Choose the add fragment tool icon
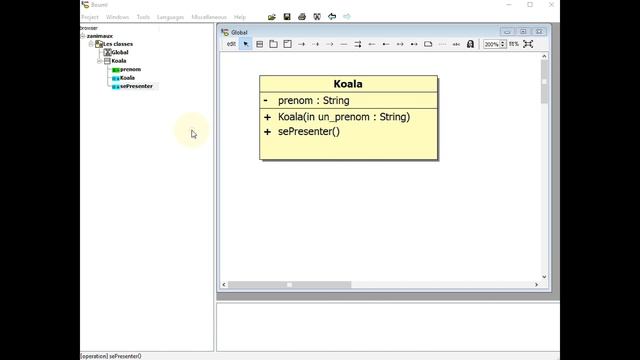The width and height of the screenshot is (640, 360). [x=287, y=44]
